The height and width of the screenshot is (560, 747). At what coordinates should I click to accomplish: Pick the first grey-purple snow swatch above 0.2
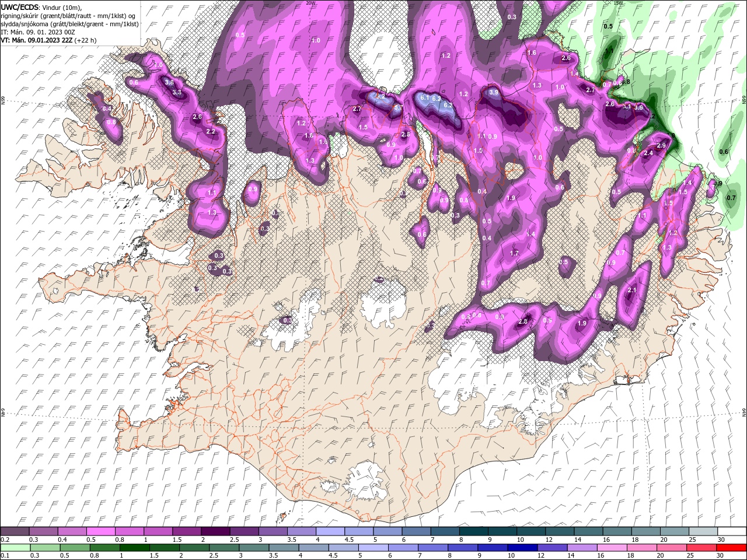(x=15, y=531)
